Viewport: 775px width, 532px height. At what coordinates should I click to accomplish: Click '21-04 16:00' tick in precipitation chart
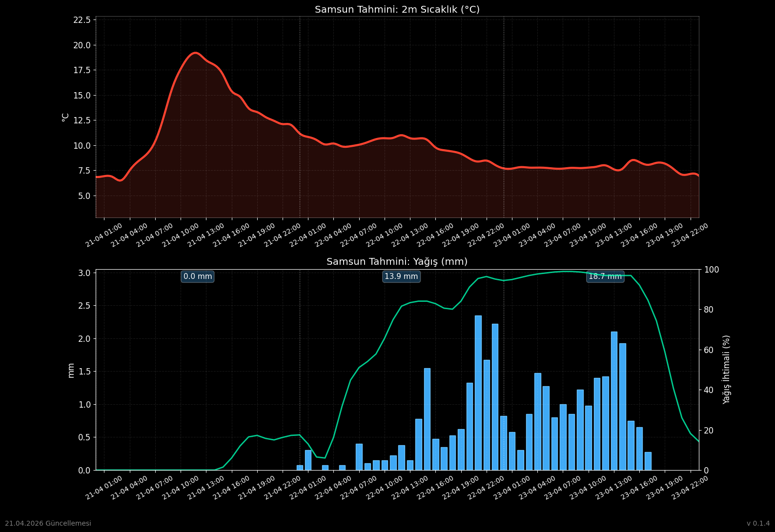tap(231, 487)
